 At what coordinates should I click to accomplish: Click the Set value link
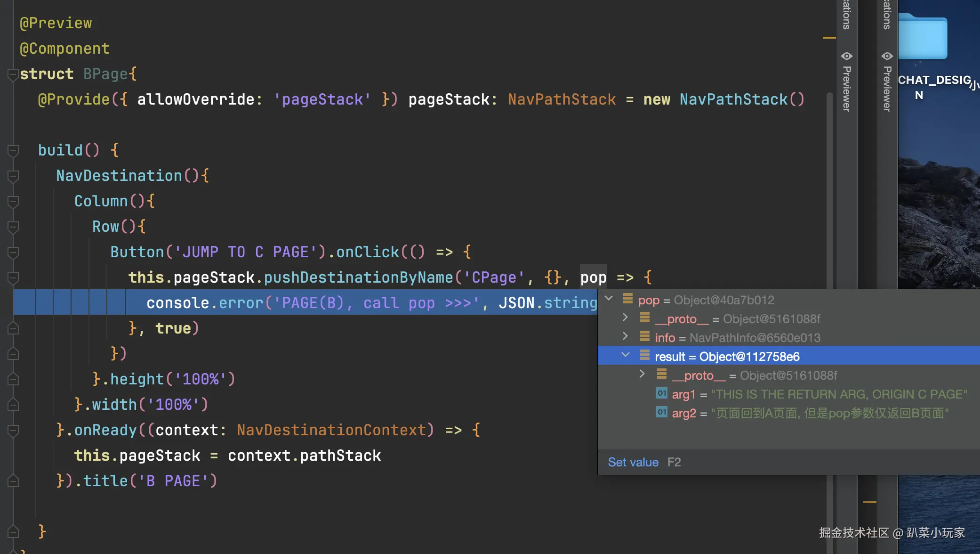(x=633, y=462)
